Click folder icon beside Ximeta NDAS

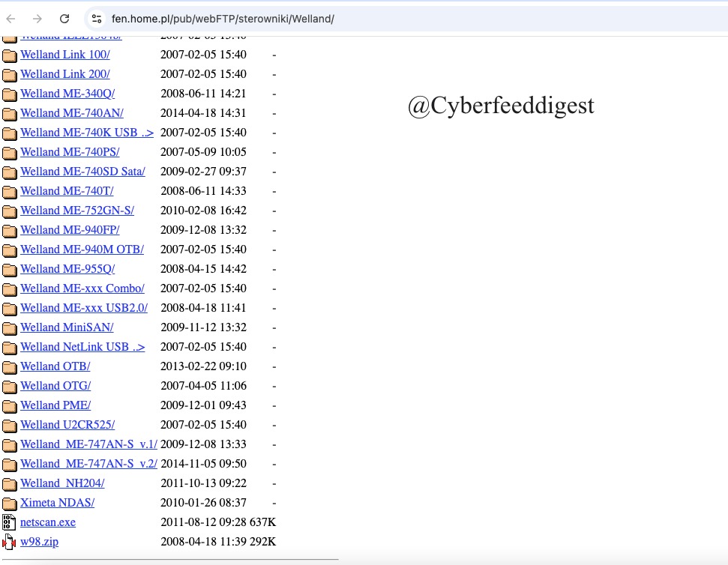tap(9, 504)
